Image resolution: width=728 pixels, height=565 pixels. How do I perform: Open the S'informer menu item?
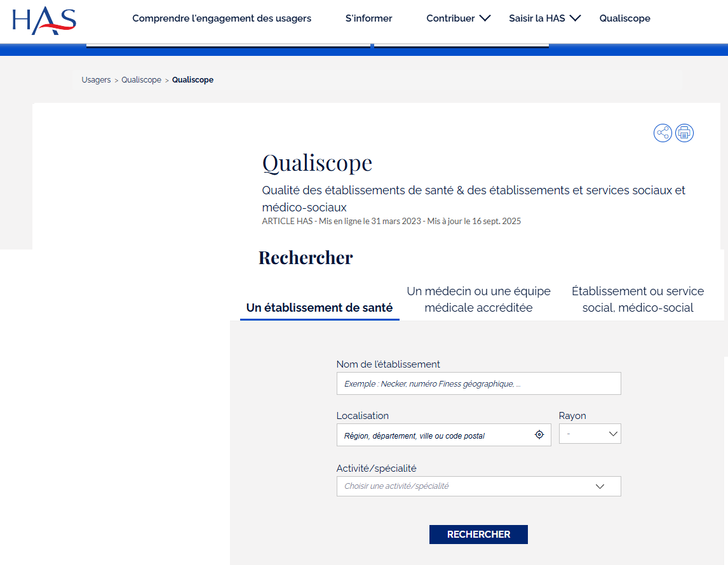[368, 18]
